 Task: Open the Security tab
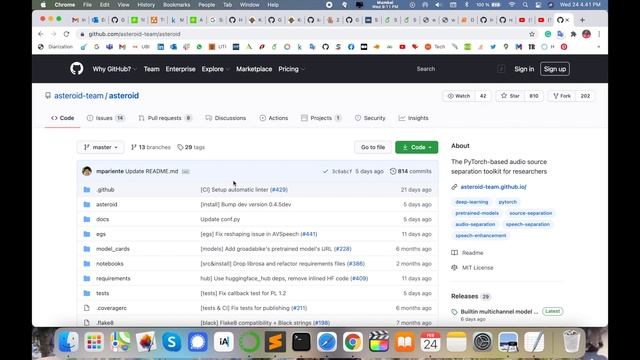(370, 118)
